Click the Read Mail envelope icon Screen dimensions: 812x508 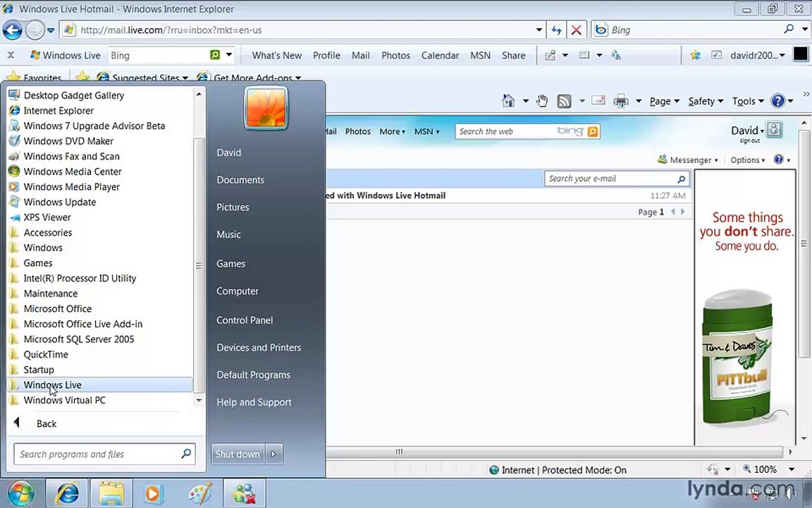point(598,100)
